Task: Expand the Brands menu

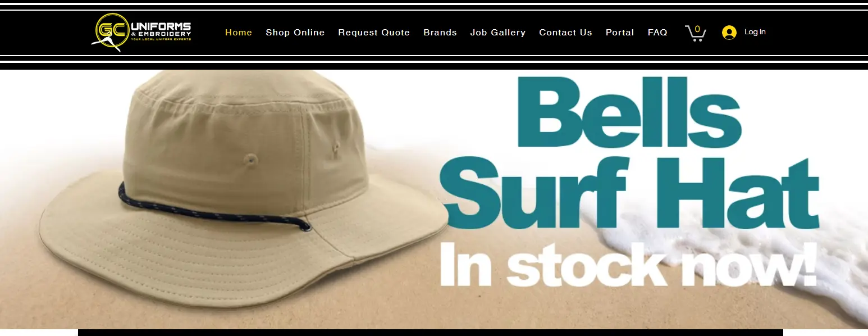Action: pos(440,33)
